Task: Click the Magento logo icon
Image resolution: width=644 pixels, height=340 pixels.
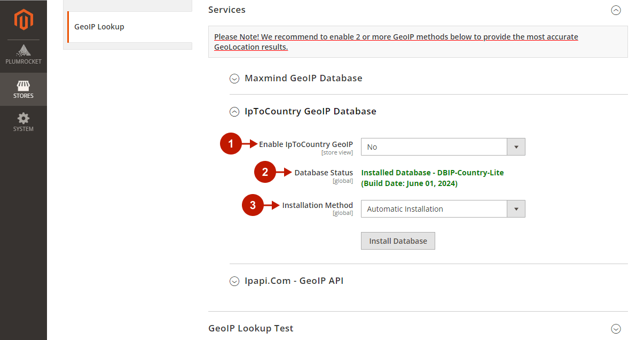Action: (23, 20)
